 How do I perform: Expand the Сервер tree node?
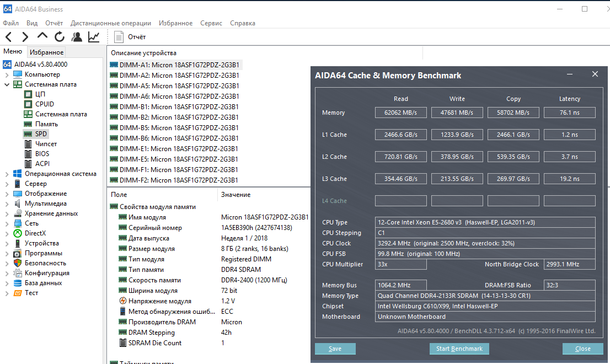click(x=7, y=184)
